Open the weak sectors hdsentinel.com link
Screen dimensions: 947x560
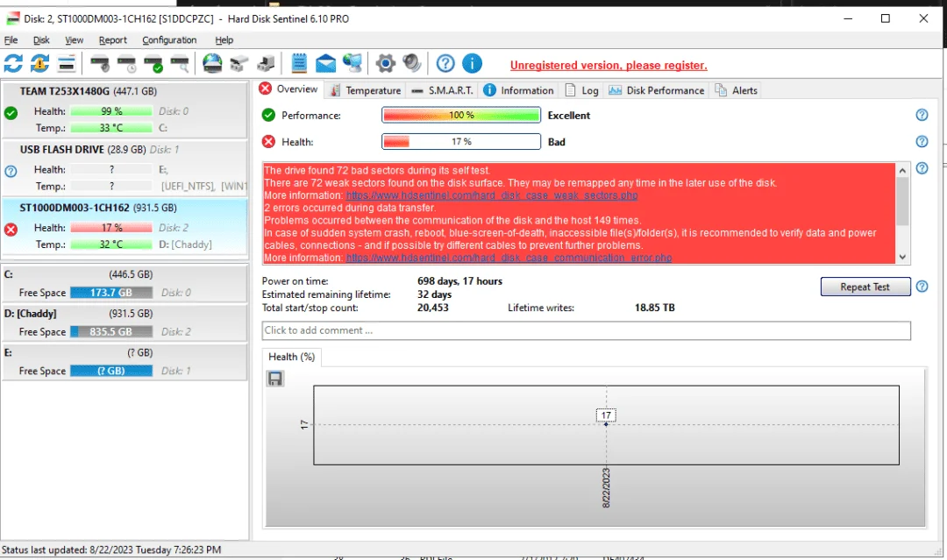point(492,195)
